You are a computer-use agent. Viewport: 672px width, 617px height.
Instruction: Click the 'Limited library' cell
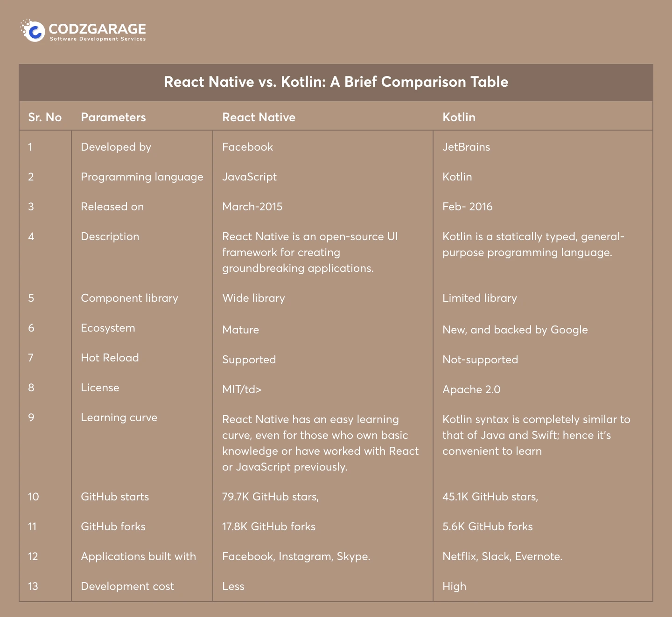pyautogui.click(x=479, y=298)
